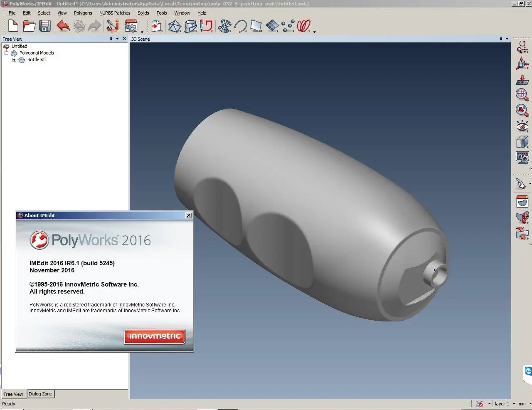Save the project with the floppy icon
This screenshot has height=410, width=532.
44,26
